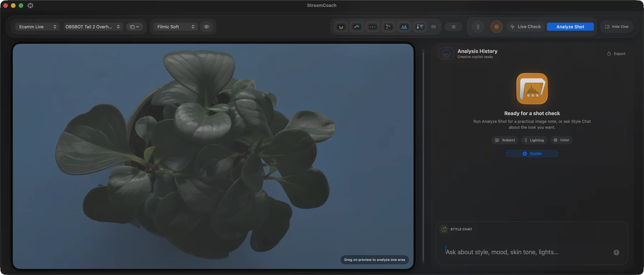Click the icon beside window traffic lights
Image resolution: width=644 pixels, height=275 pixels.
coord(30,5)
